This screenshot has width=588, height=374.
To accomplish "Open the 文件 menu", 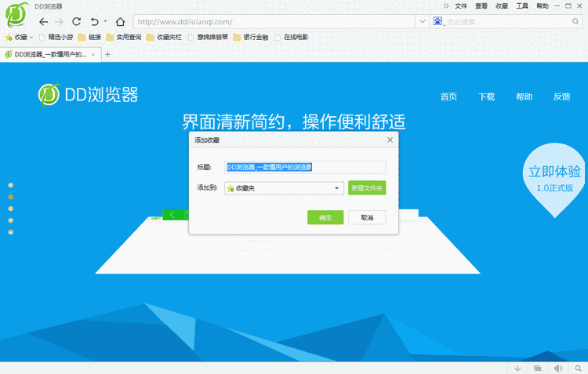I will coord(461,6).
